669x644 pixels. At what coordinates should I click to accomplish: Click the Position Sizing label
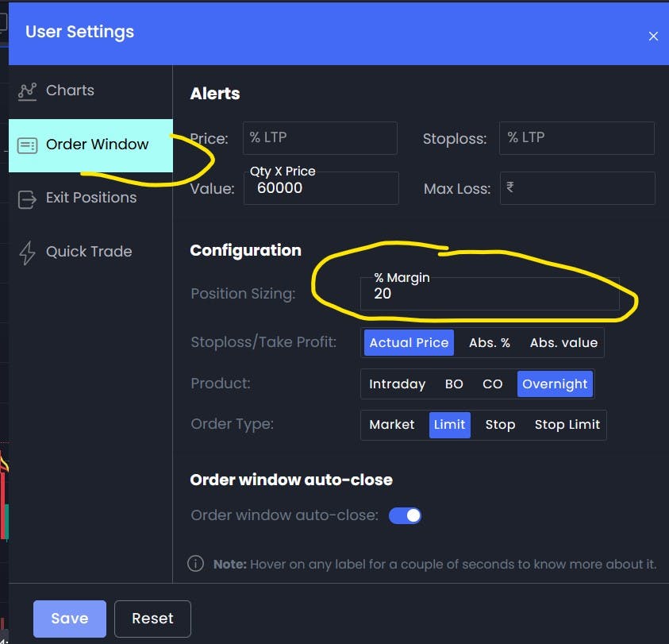pos(243,294)
